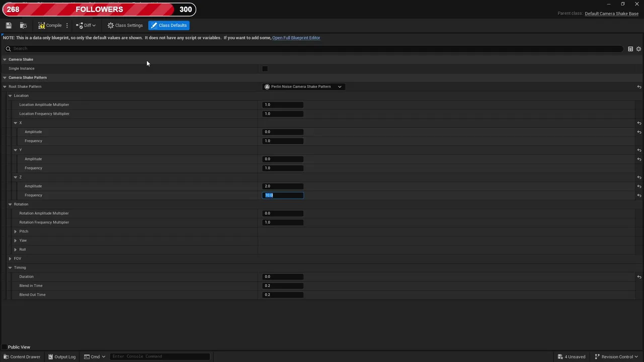Open the Content Drawer
Viewport: 644px width, 362px height.
22,357
